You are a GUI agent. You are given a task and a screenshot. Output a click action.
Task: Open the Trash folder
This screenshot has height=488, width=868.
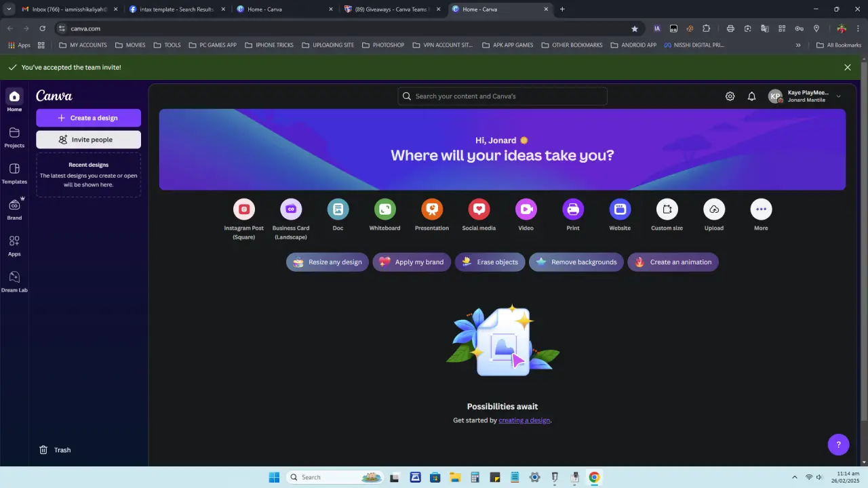click(54, 450)
